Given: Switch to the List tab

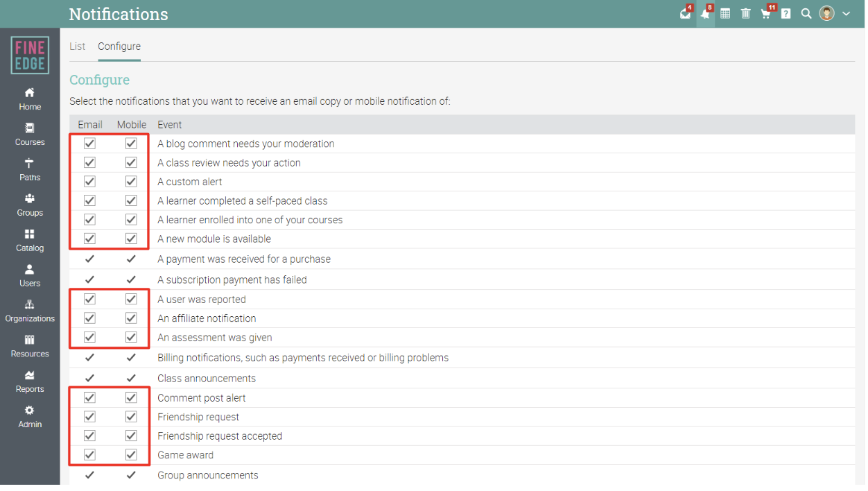Looking at the screenshot, I should point(78,46).
